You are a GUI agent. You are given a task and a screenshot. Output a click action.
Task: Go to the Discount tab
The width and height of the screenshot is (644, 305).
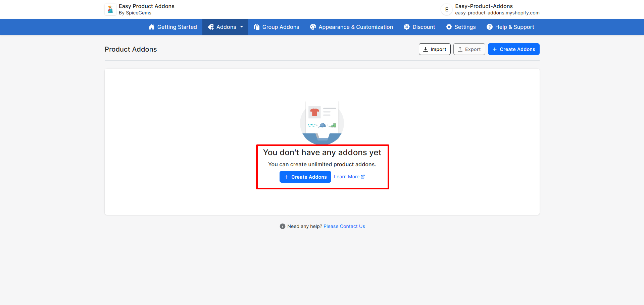click(424, 27)
